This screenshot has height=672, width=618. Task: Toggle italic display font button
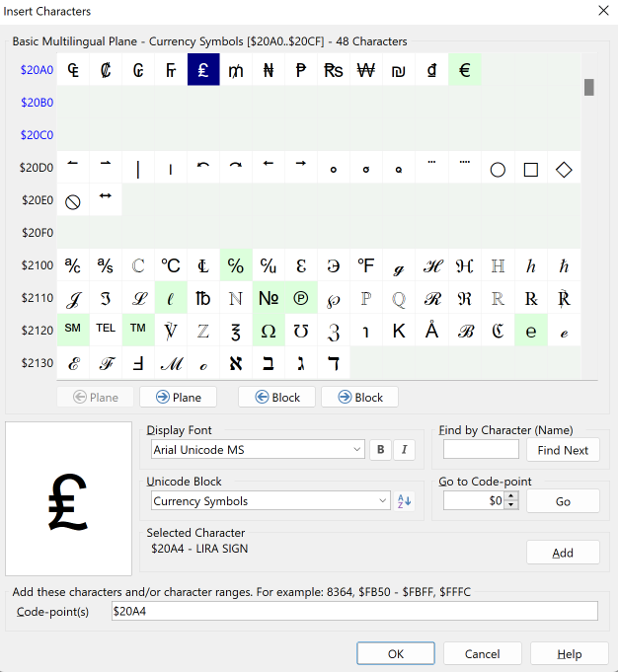coord(405,450)
